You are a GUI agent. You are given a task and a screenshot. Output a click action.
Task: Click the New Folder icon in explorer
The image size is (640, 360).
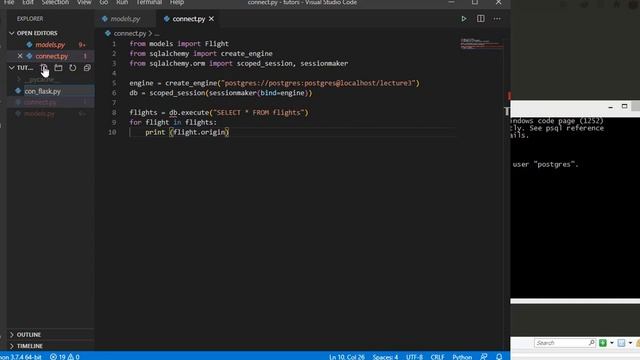click(x=58, y=68)
